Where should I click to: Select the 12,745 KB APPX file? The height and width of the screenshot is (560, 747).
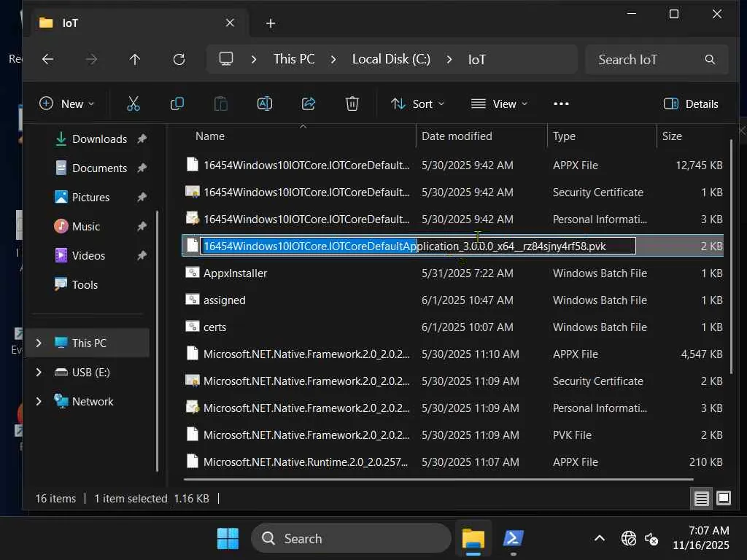pyautogui.click(x=452, y=166)
